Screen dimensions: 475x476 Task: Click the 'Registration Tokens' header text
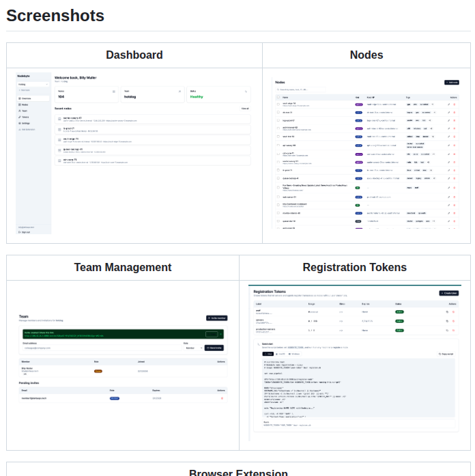click(x=355, y=268)
